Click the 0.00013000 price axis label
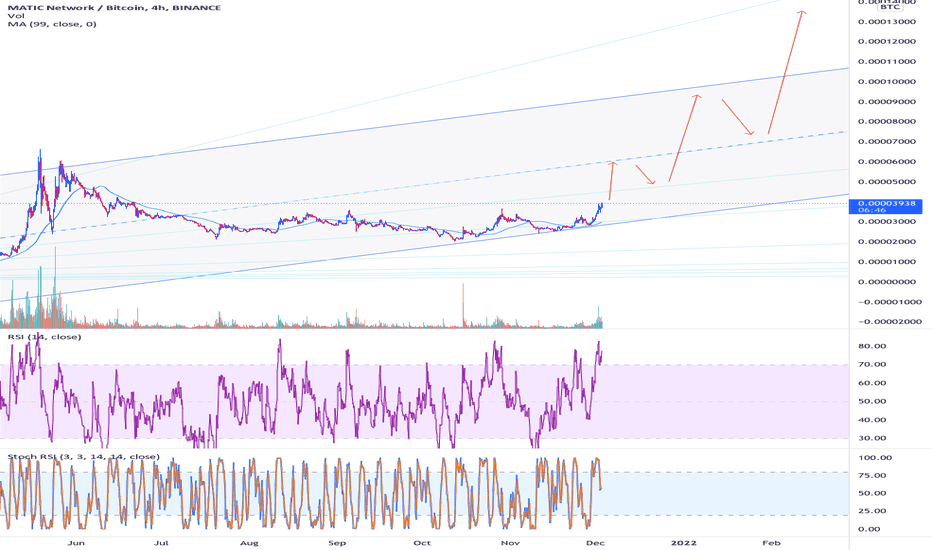 [x=887, y=22]
